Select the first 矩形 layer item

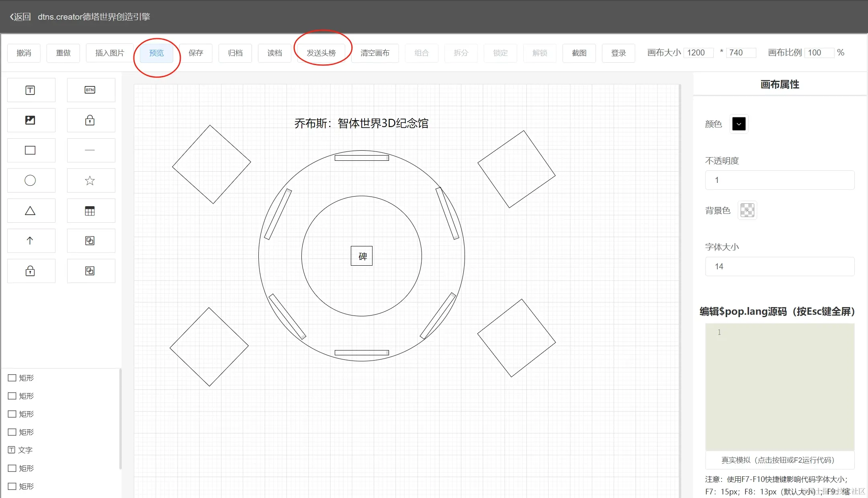tap(26, 378)
